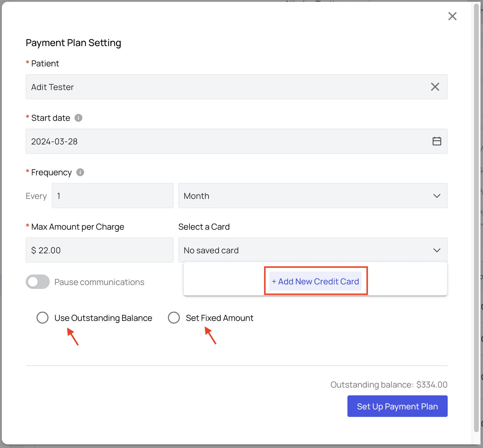Screen dimensions: 483x448
Task: Clear the Adit Tester patient selection
Action: 435,87
